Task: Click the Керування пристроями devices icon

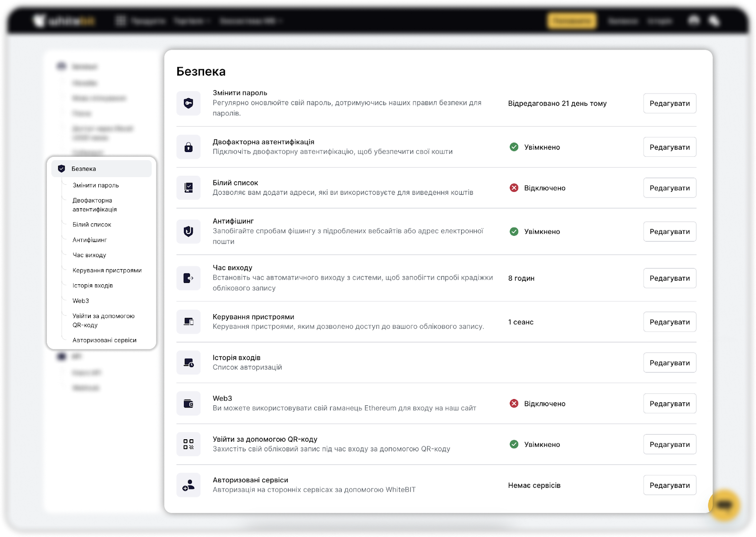Action: pos(189,322)
